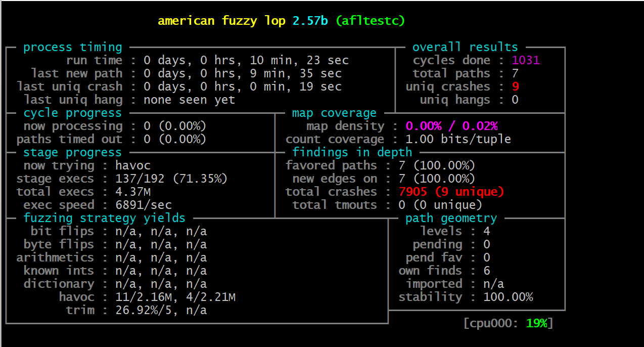This screenshot has width=644, height=347.
Task: Click the "known ints" label
Action: 59,271
